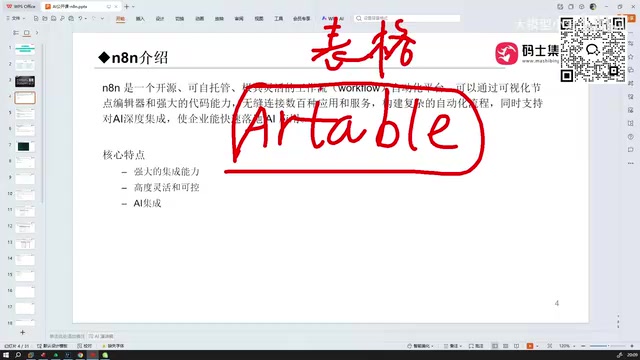Click the new document icon in quick toolbar
Screen dimensions: 640x360
(36, 18)
